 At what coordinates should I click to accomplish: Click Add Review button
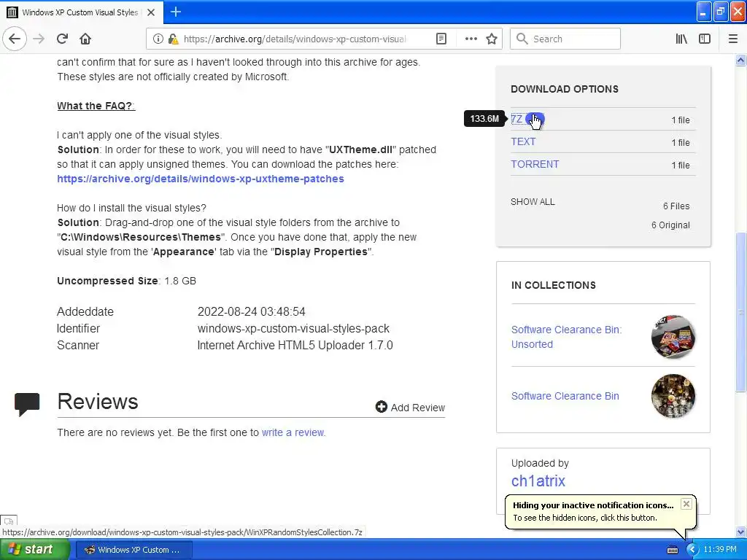[x=410, y=407]
